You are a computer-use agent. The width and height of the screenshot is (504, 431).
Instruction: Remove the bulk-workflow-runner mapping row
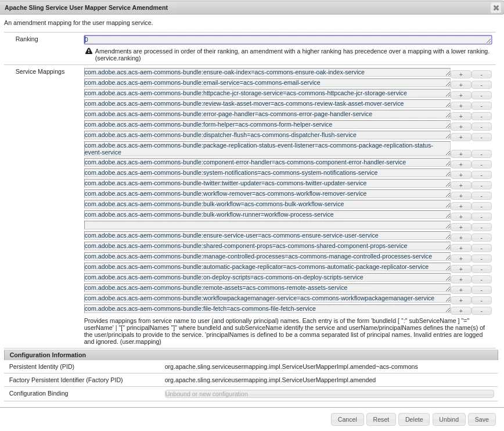point(481,217)
